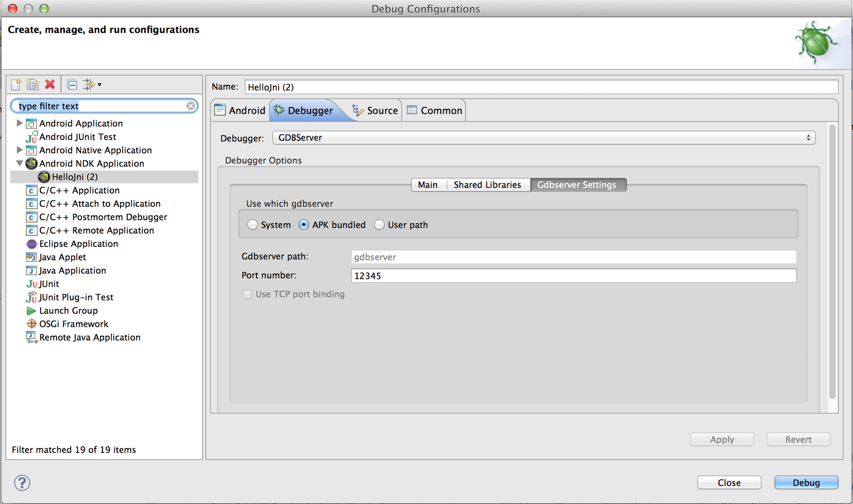Click the Collapse All toolbar icon
The height and width of the screenshot is (504, 853).
tap(72, 84)
